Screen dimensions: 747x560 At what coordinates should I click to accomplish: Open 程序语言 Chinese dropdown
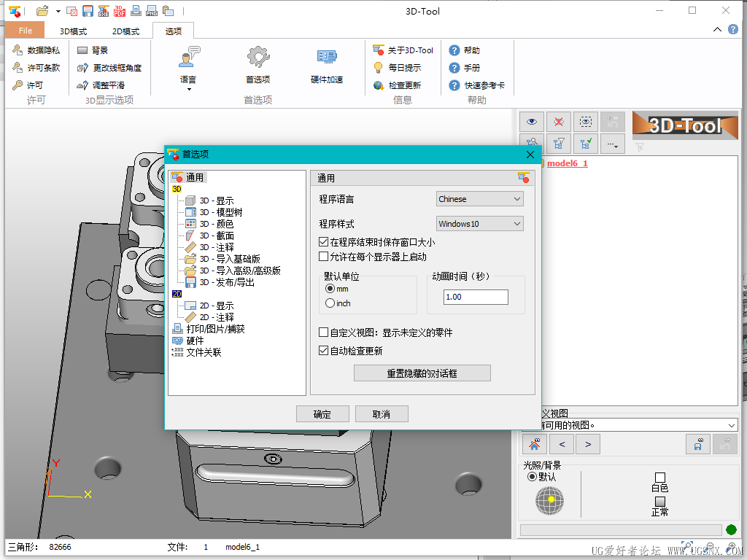(480, 199)
